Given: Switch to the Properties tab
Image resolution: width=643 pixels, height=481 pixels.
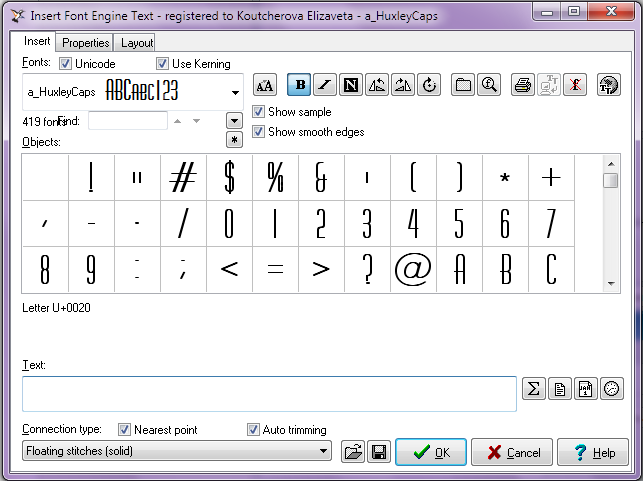Looking at the screenshot, I should [85, 43].
